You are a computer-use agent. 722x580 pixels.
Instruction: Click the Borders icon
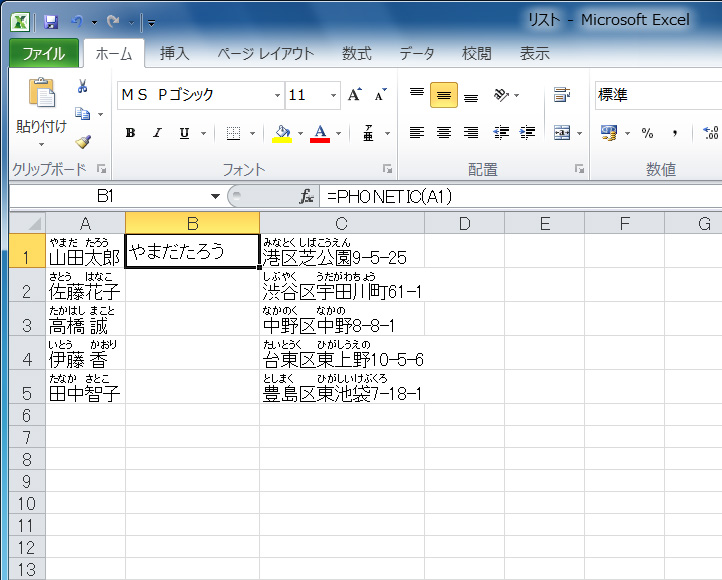232,133
